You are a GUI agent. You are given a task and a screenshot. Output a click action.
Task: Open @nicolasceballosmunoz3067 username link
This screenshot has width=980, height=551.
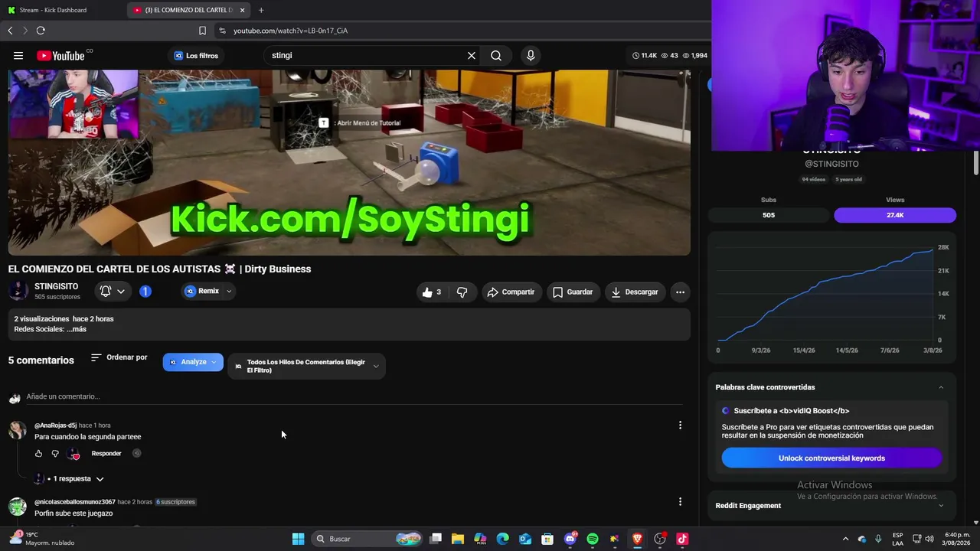(75, 501)
